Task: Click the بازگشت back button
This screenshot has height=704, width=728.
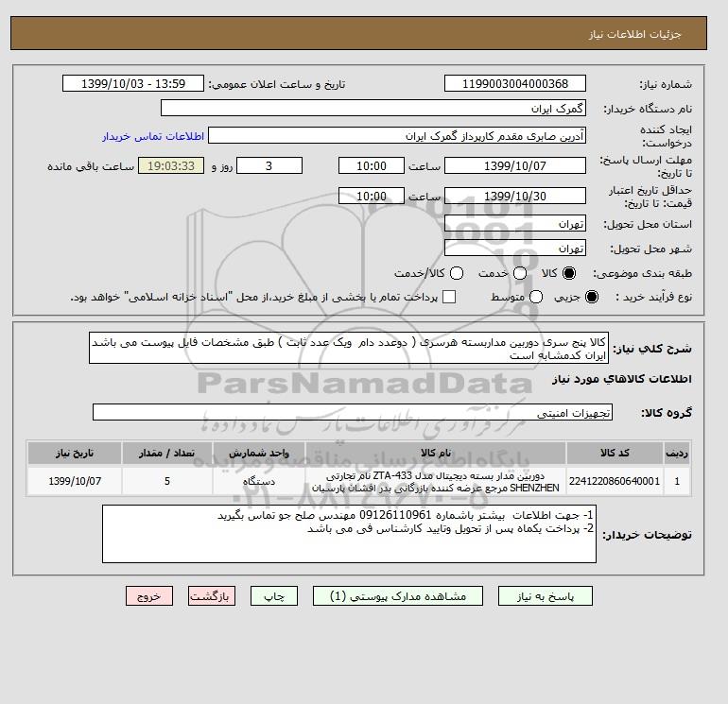Action: click(x=212, y=596)
